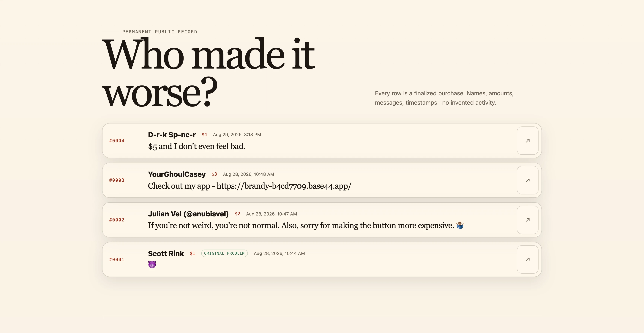Select Julian Vel (@anubisvel) name
Viewport: 644px width, 333px height.
[x=188, y=214]
